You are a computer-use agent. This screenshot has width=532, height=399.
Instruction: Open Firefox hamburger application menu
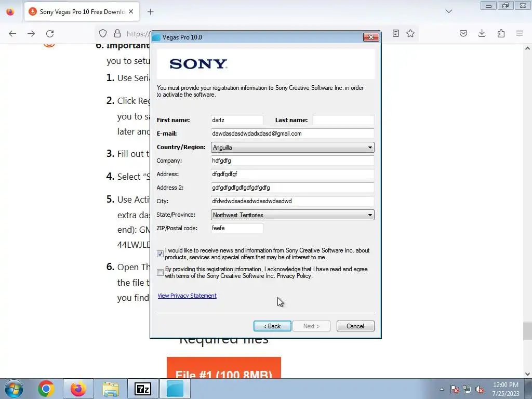520,33
